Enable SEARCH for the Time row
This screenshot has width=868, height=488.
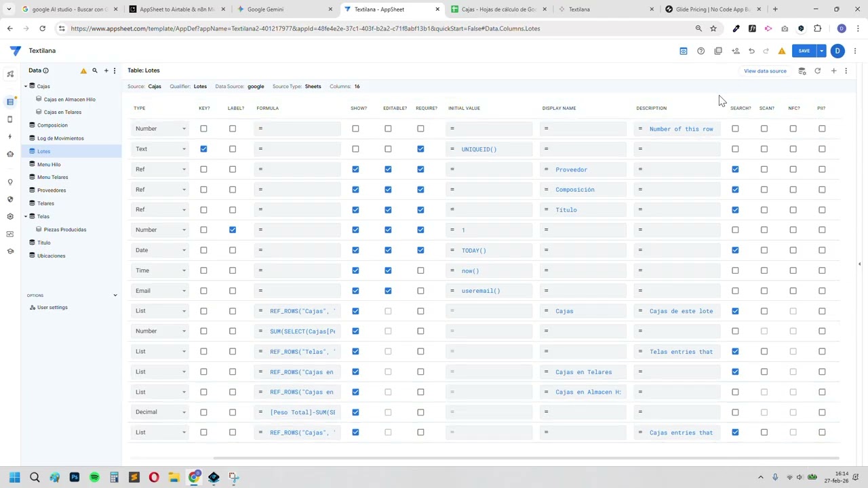735,270
